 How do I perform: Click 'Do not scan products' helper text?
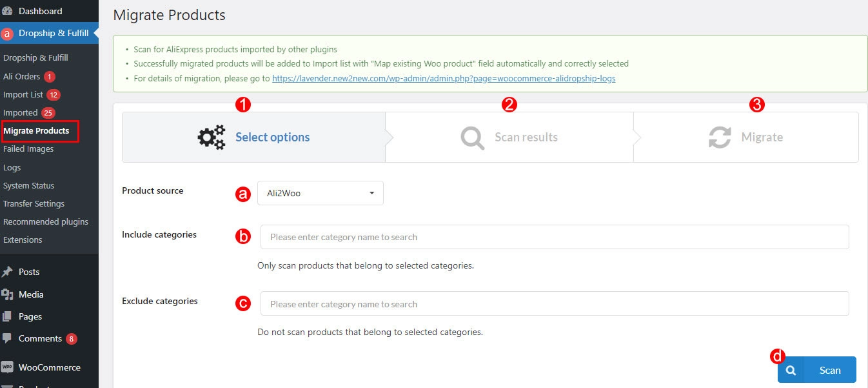pos(370,332)
